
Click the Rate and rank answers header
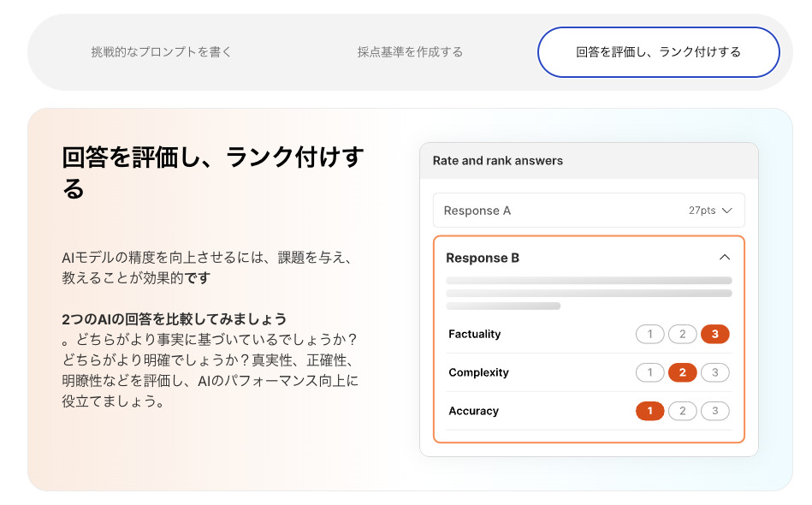(497, 161)
